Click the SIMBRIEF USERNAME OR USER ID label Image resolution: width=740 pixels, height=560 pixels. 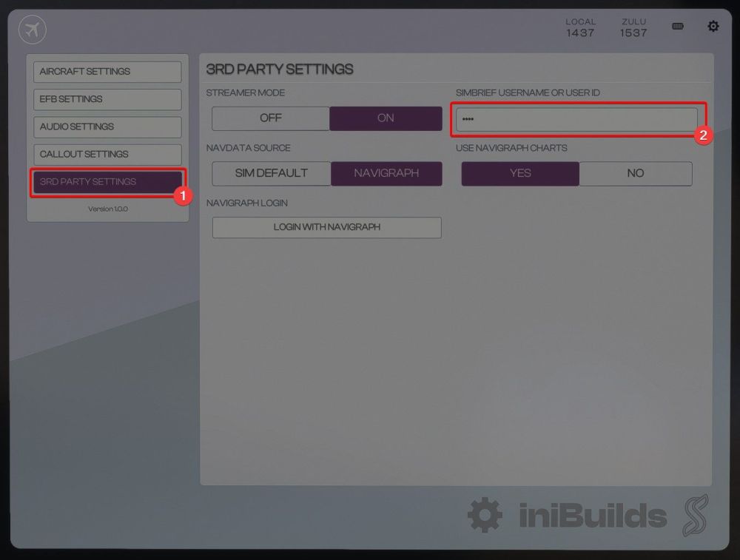tap(528, 92)
